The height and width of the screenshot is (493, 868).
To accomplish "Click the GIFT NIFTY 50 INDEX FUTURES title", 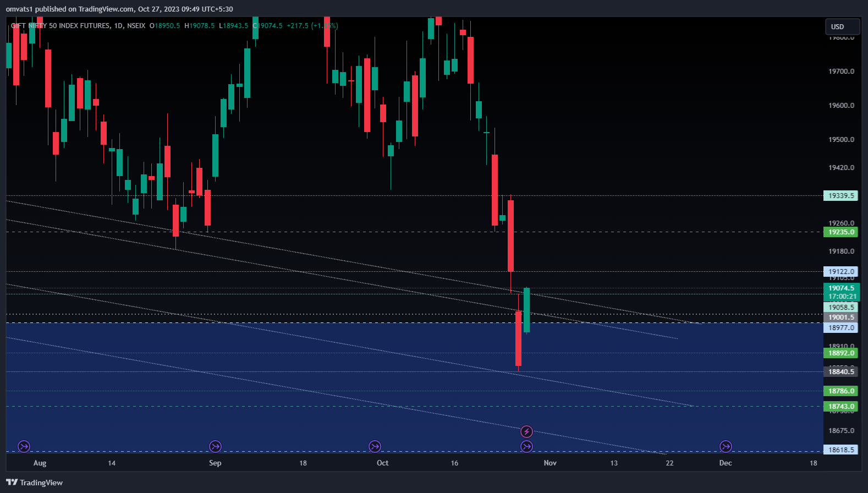I will click(60, 25).
